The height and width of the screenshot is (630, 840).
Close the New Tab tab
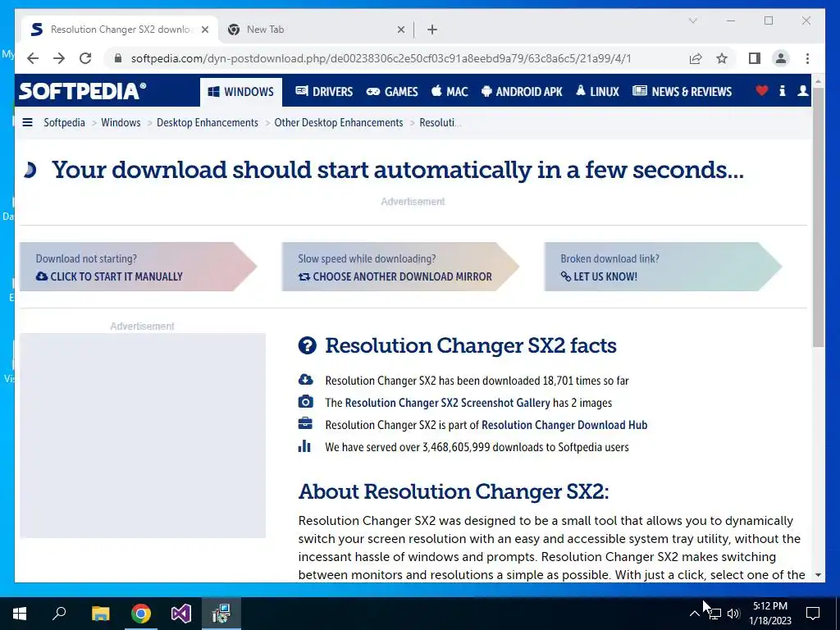(x=400, y=30)
